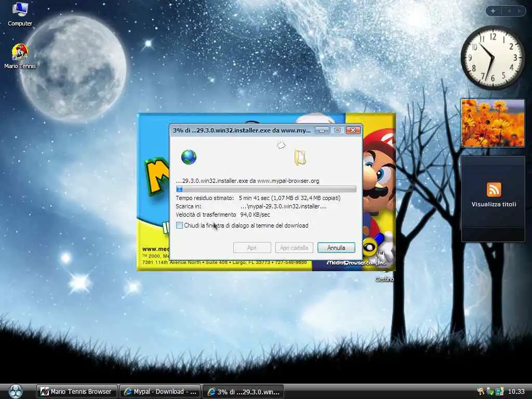The width and height of the screenshot is (532, 399).
Task: Switch to Mypal - Download taskbar item
Action: 160,392
